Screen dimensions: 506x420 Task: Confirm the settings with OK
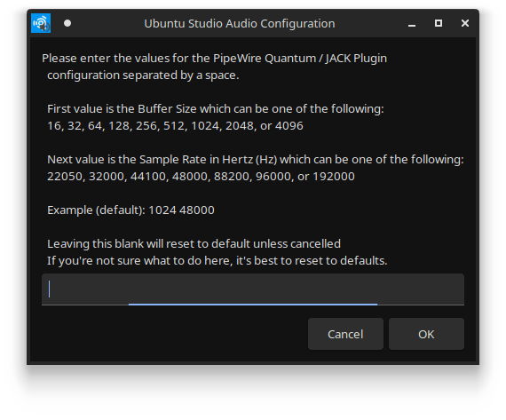click(426, 334)
